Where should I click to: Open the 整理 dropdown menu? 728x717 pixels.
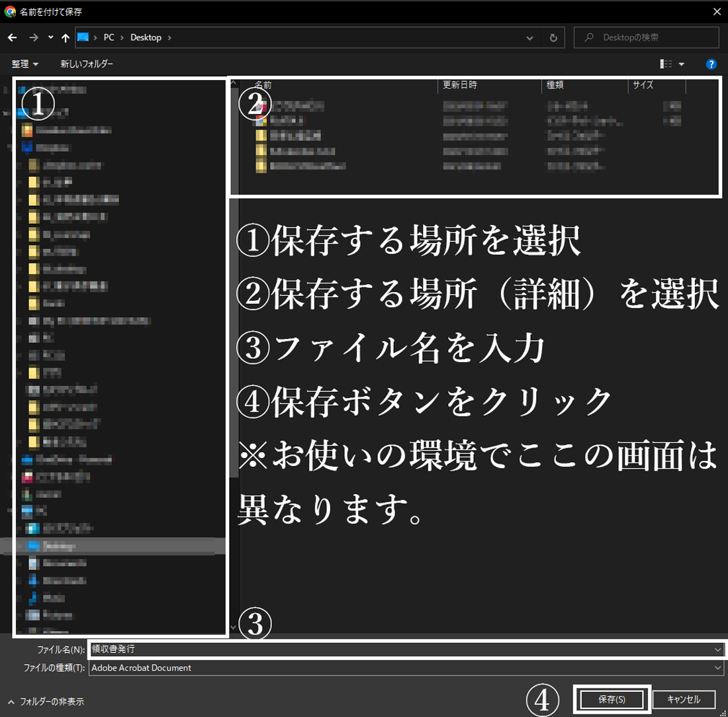(24, 64)
